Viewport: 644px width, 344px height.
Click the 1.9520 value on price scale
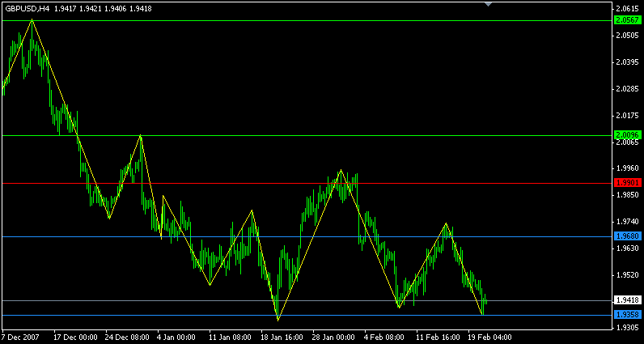627,275
